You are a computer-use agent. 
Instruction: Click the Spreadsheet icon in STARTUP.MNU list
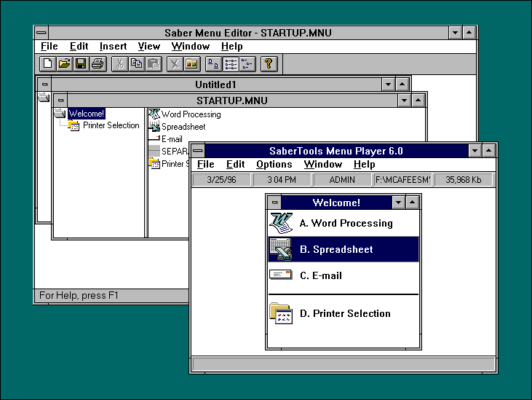pos(154,126)
